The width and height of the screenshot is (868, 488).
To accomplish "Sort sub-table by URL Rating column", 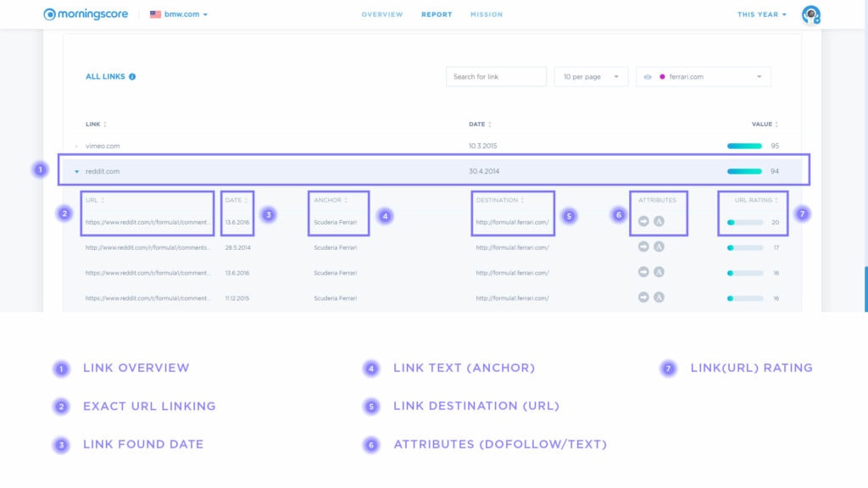I will coord(756,200).
